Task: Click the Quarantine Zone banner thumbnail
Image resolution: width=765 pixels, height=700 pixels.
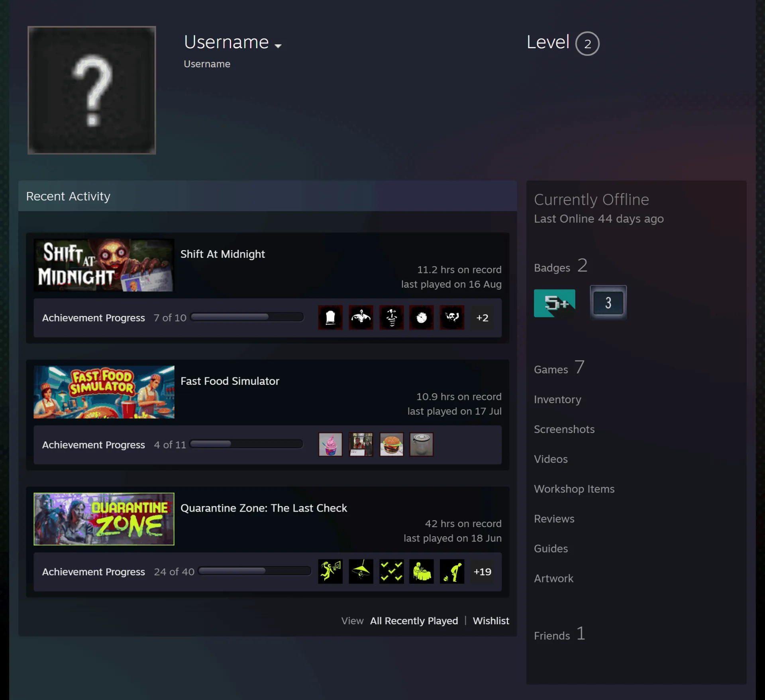Action: coord(104,519)
